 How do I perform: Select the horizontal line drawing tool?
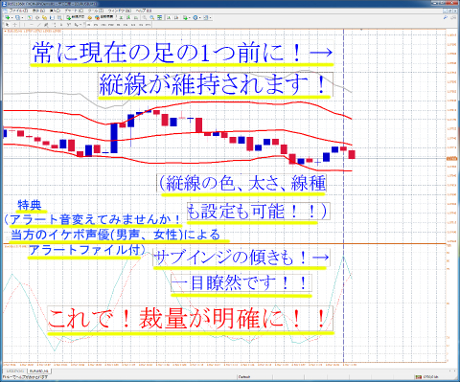pos(31,25)
